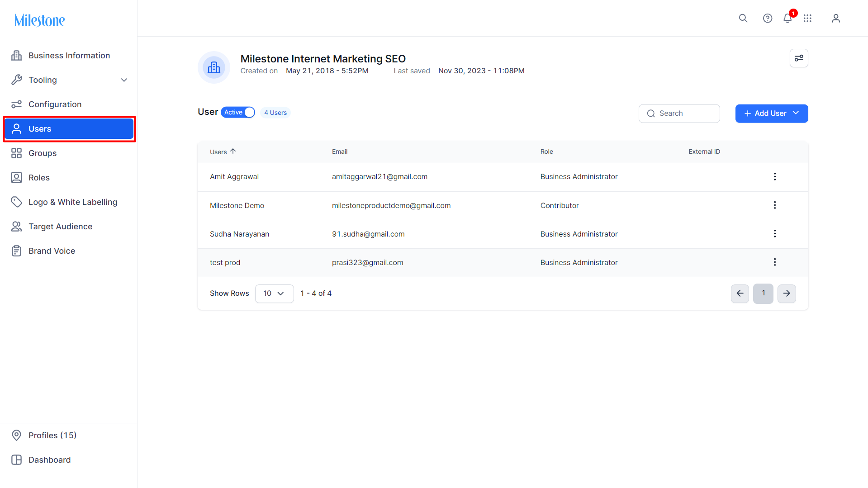Sort by the Users column header
This screenshot has height=488, width=868.
pos(223,152)
